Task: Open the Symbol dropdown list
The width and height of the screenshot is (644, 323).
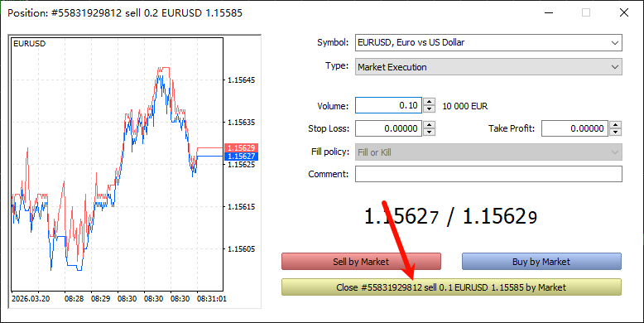Action: 488,43
